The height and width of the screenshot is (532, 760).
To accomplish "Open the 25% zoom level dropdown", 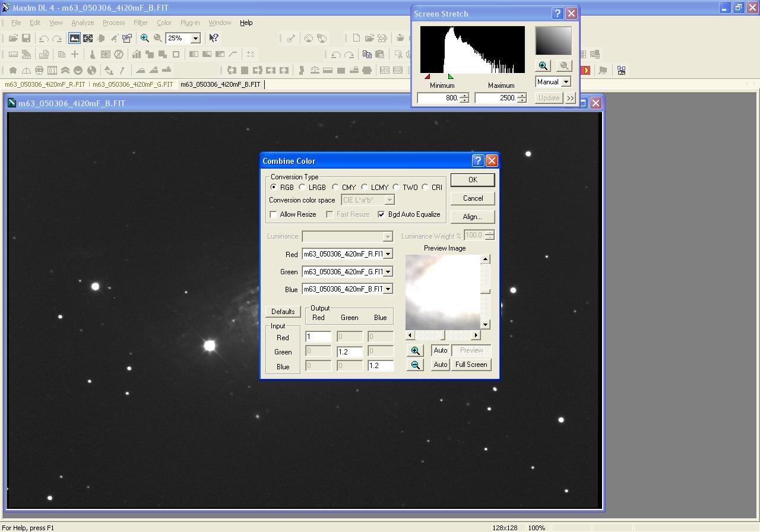I will pyautogui.click(x=195, y=38).
